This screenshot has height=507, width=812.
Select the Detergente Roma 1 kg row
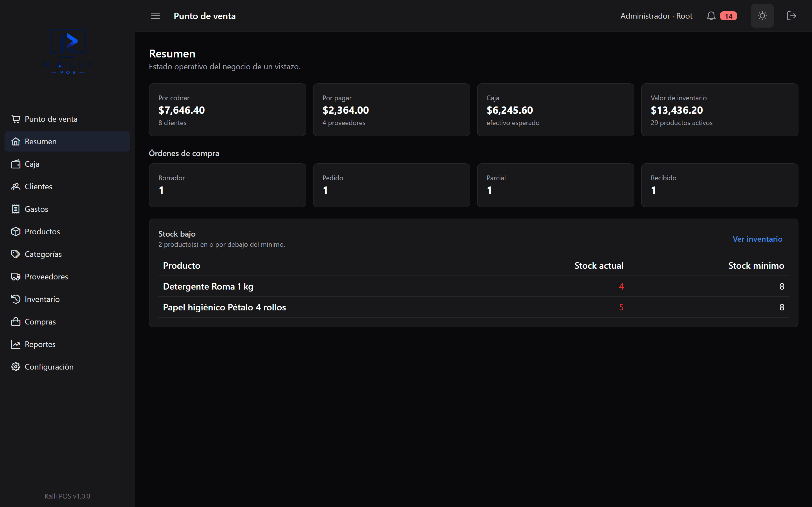pos(473,286)
